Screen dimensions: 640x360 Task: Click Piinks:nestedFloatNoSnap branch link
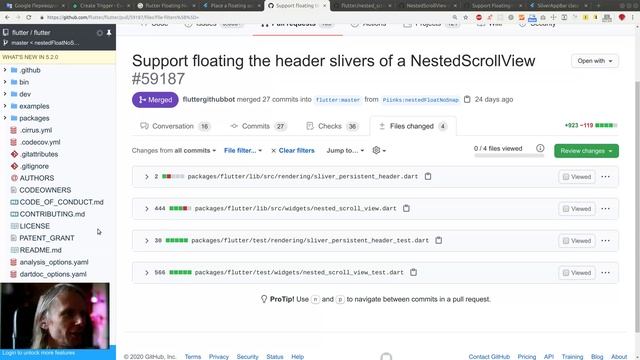(421, 100)
